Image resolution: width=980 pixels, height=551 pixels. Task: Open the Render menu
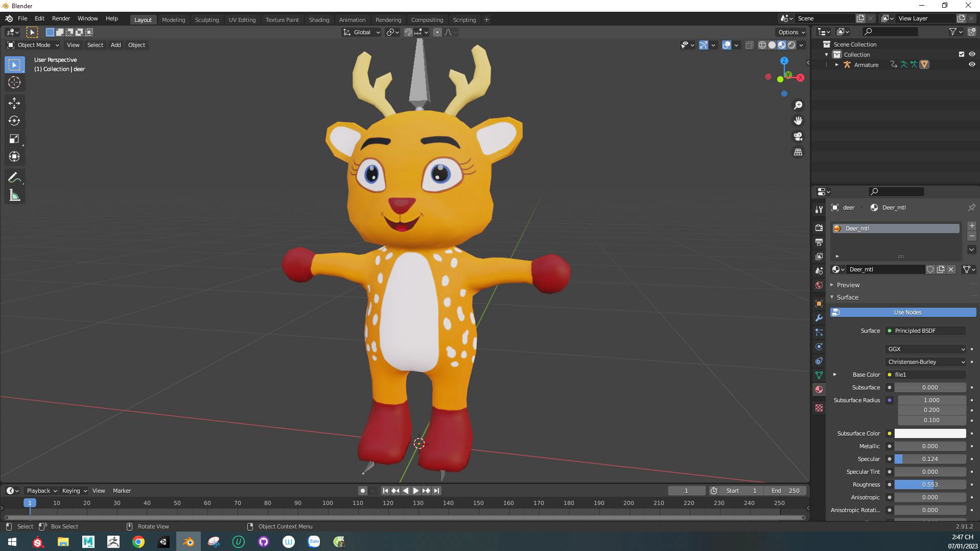(61, 18)
